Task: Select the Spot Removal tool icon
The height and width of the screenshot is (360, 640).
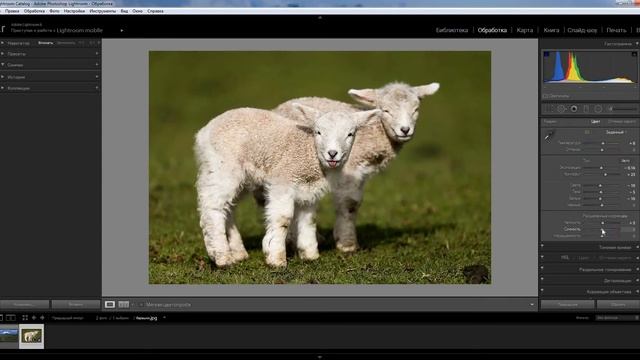Action: [x=561, y=109]
